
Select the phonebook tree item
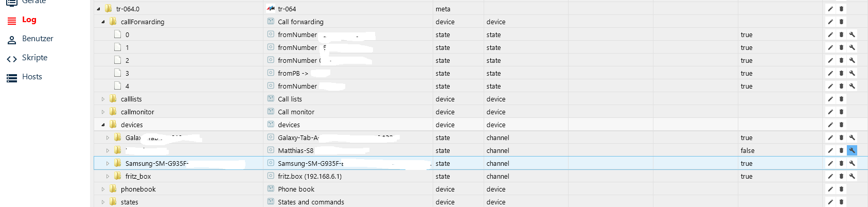[138, 189]
